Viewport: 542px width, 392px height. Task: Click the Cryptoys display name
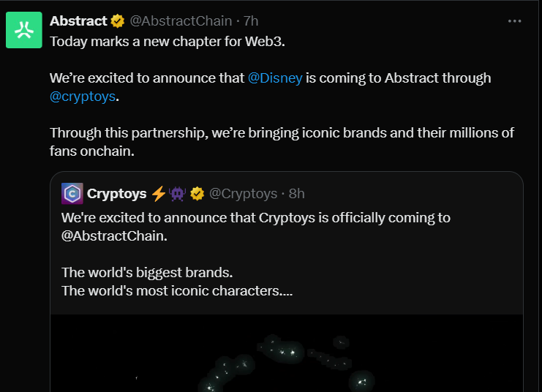point(116,194)
